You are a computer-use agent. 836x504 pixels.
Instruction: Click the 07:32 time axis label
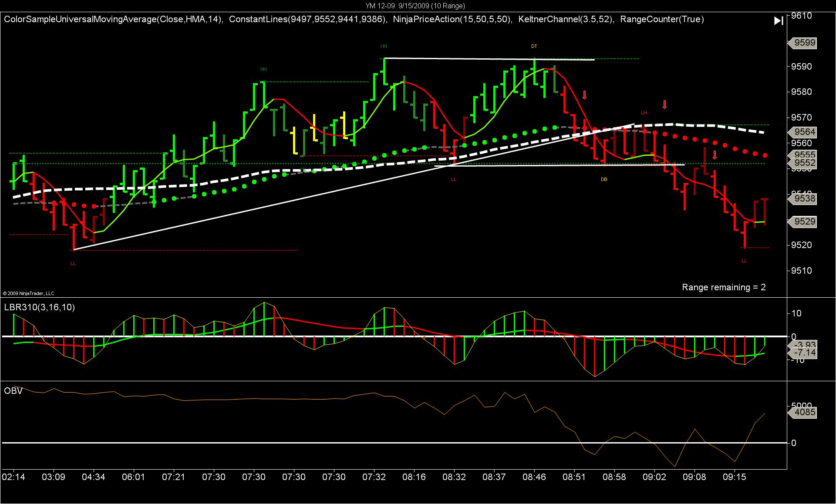pos(374,477)
